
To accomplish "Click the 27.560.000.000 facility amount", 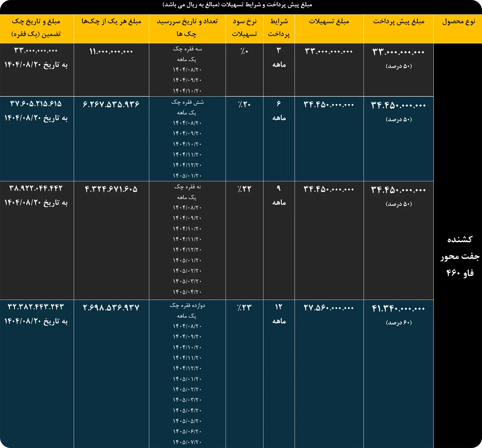I will pos(329,308).
